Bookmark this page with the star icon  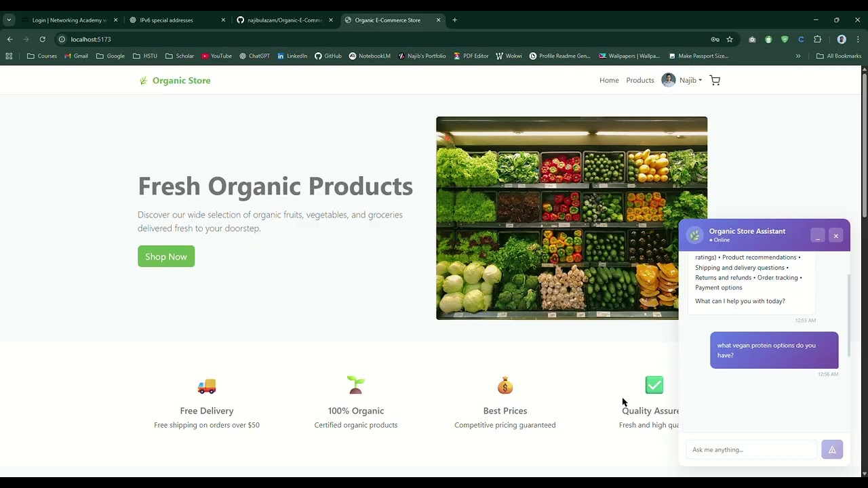[730, 39]
